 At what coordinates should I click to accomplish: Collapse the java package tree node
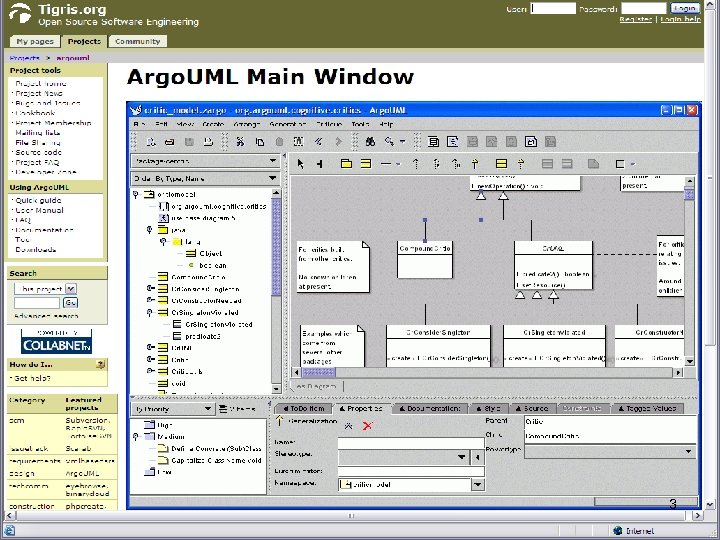[149, 230]
